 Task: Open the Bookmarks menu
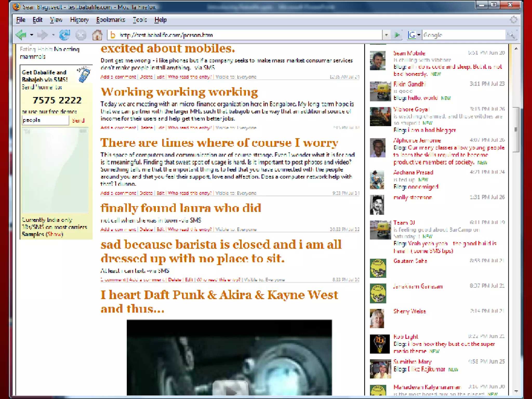[x=111, y=20]
